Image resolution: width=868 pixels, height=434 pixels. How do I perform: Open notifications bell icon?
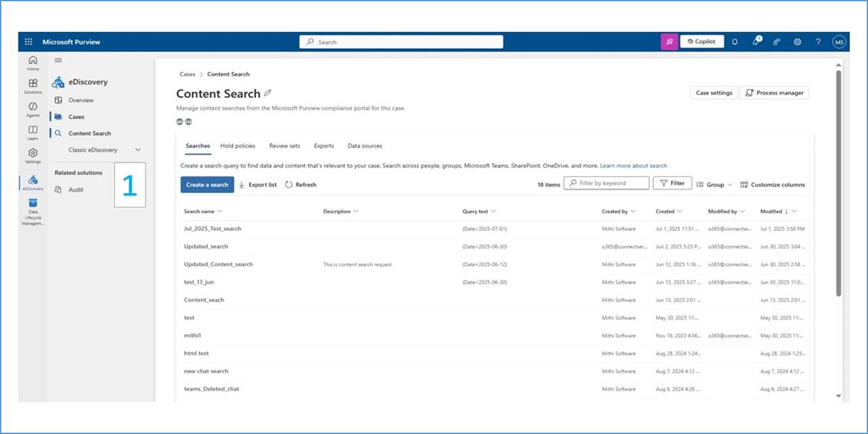click(x=735, y=42)
